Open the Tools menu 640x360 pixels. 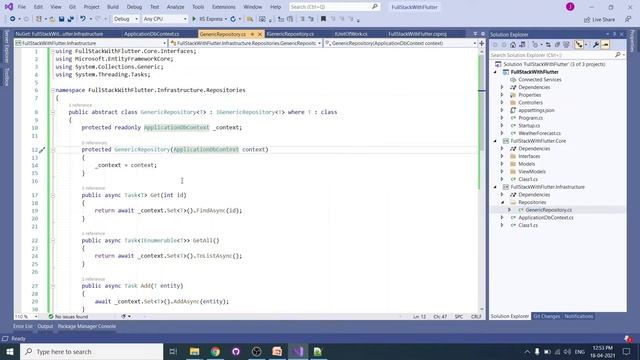pos(198,7)
